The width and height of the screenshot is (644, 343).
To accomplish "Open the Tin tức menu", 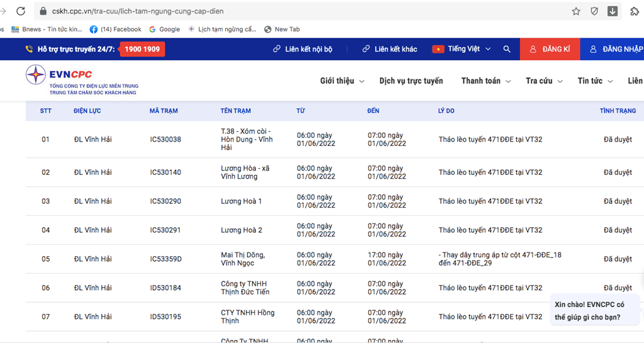I will [595, 81].
